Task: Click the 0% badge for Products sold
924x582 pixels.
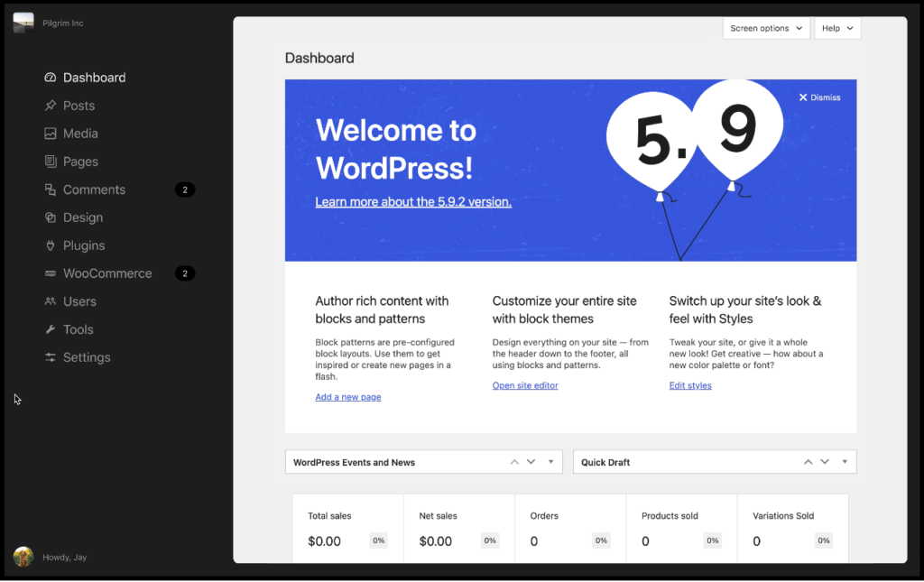Action: [713, 540]
